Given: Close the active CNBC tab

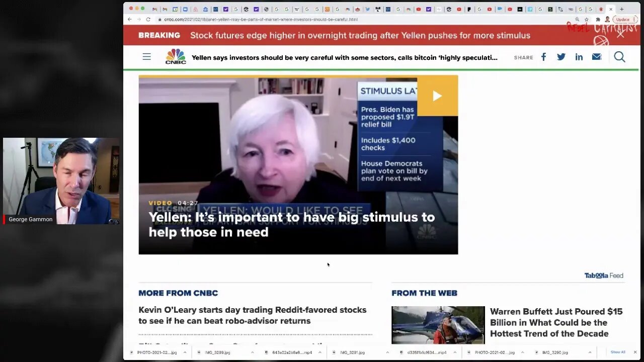Looking at the screenshot, I should (x=611, y=9).
